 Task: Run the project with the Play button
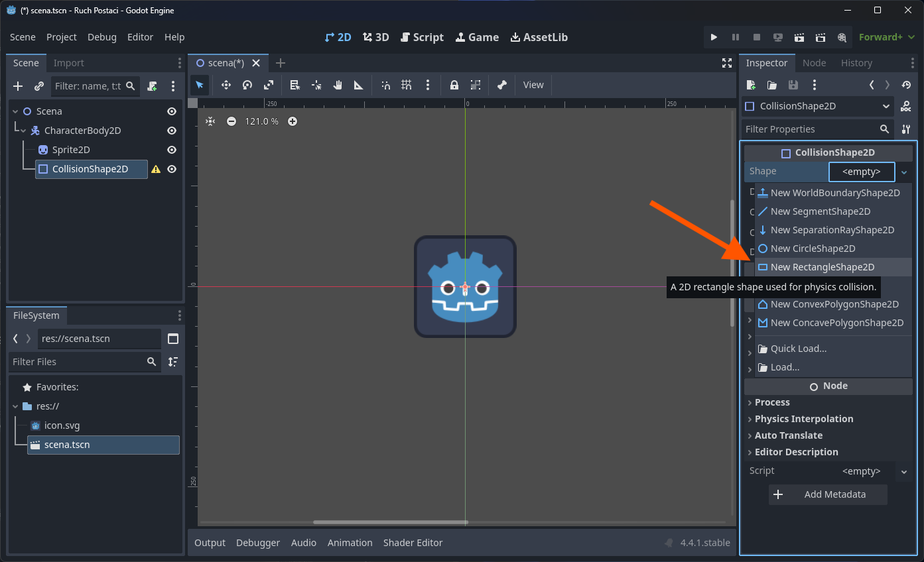714,37
